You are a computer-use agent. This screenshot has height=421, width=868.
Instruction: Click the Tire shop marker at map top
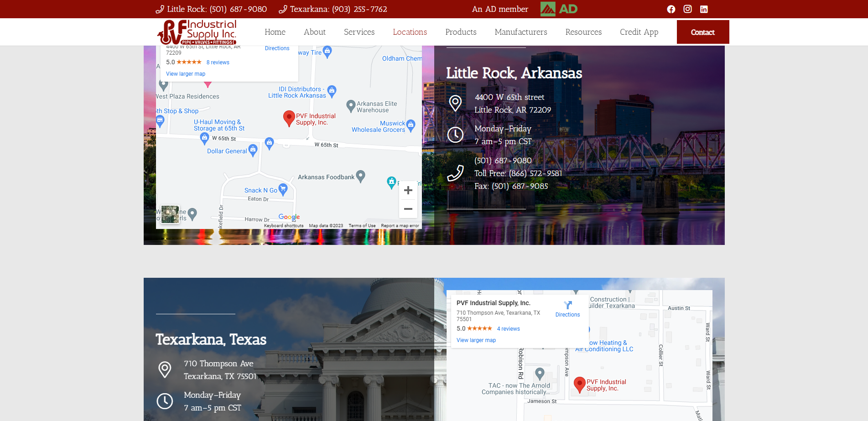327,52
